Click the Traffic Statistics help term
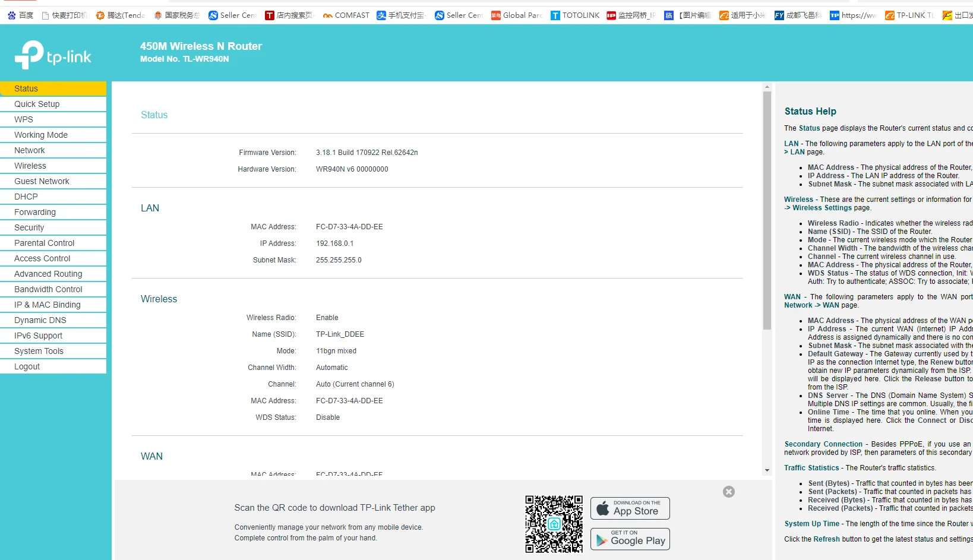 click(811, 468)
